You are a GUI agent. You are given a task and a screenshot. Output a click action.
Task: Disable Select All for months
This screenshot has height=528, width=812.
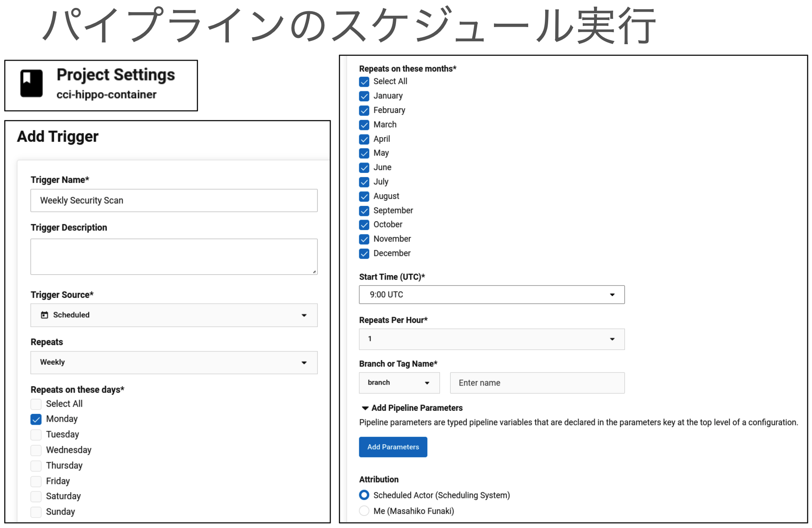[364, 82]
